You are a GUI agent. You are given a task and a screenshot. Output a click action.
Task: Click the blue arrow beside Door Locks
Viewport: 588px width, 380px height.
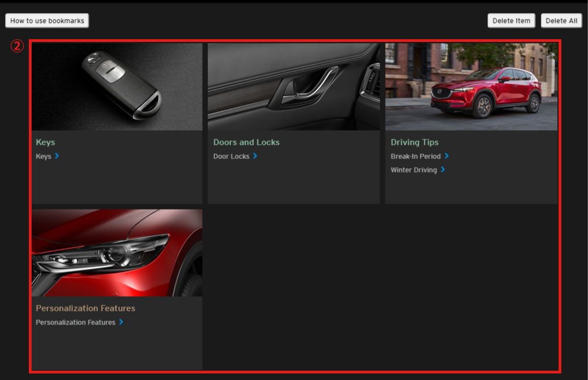(255, 156)
